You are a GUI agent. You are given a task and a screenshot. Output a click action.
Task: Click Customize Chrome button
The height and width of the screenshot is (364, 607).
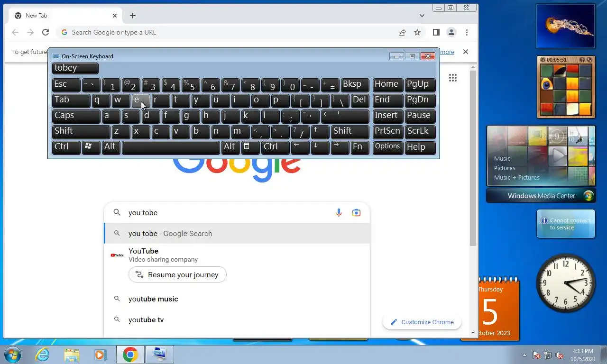point(422,322)
